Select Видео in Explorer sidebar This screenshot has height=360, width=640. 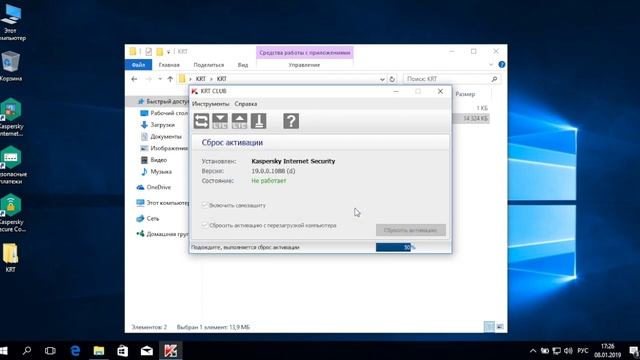pos(153,160)
